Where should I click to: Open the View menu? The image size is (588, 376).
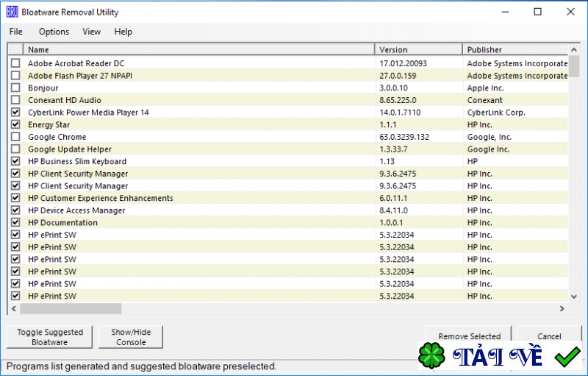[92, 32]
